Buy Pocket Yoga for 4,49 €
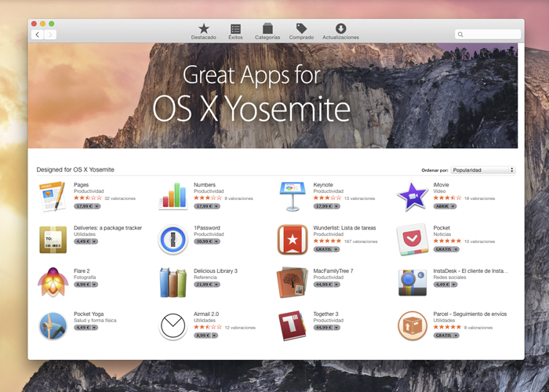Viewport: 549px width, 392px height. [x=82, y=328]
